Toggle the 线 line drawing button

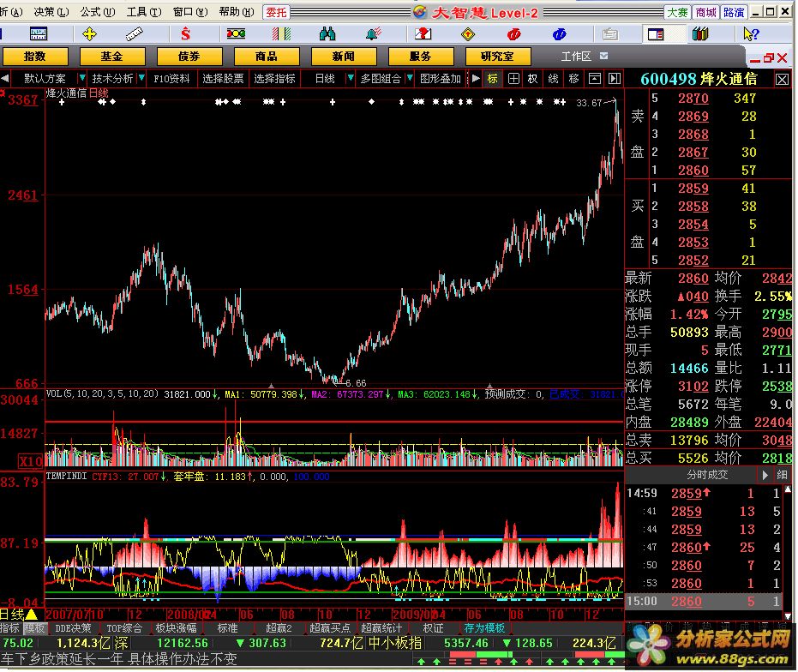tap(553, 78)
